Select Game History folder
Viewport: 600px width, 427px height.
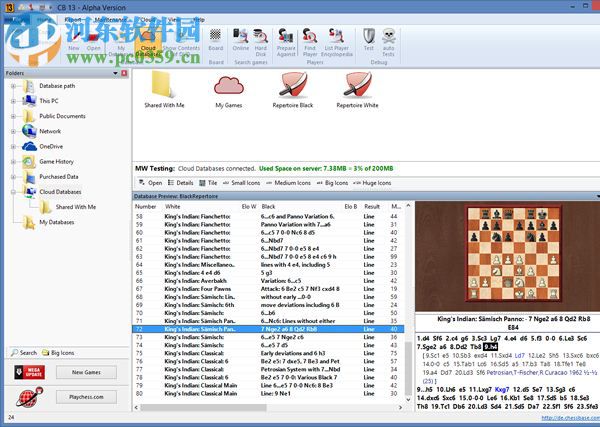(56, 161)
